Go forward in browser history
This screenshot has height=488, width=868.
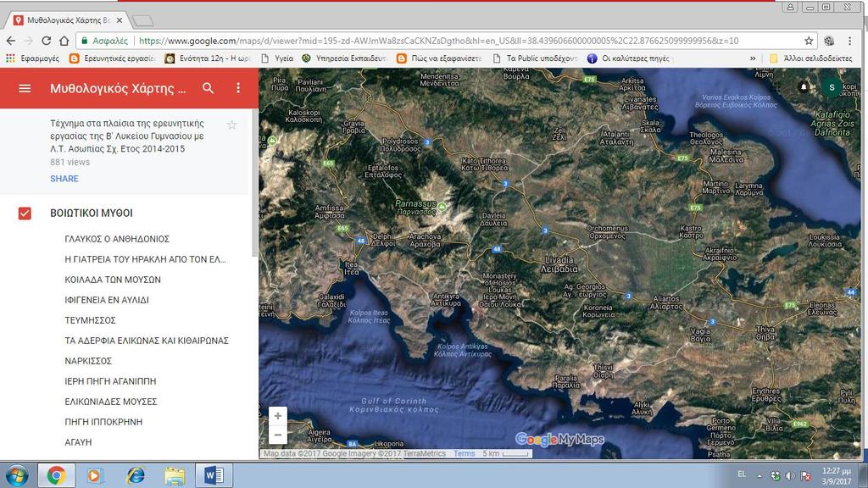coord(29,41)
